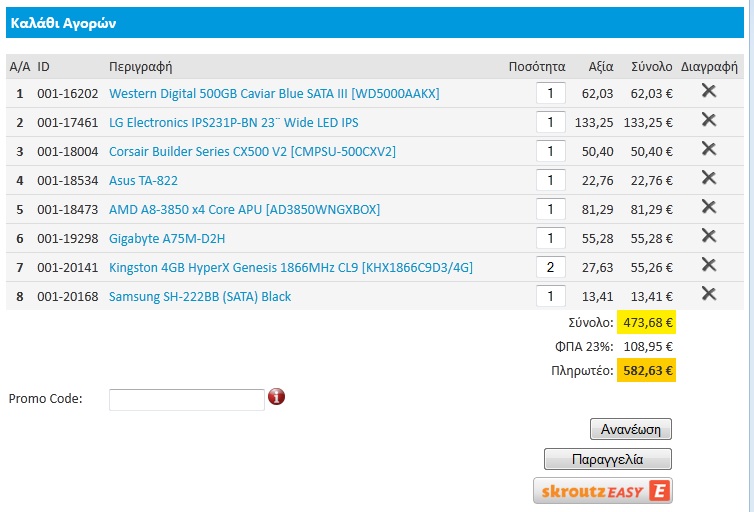Image resolution: width=754 pixels, height=512 pixels.
Task: Edit quantity field for Corsair row
Action: point(551,151)
